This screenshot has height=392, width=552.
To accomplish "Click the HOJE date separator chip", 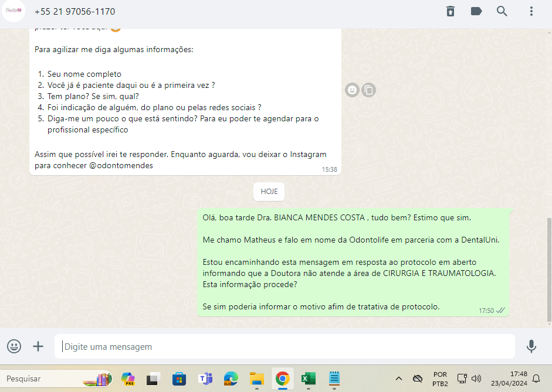I will [x=269, y=192].
